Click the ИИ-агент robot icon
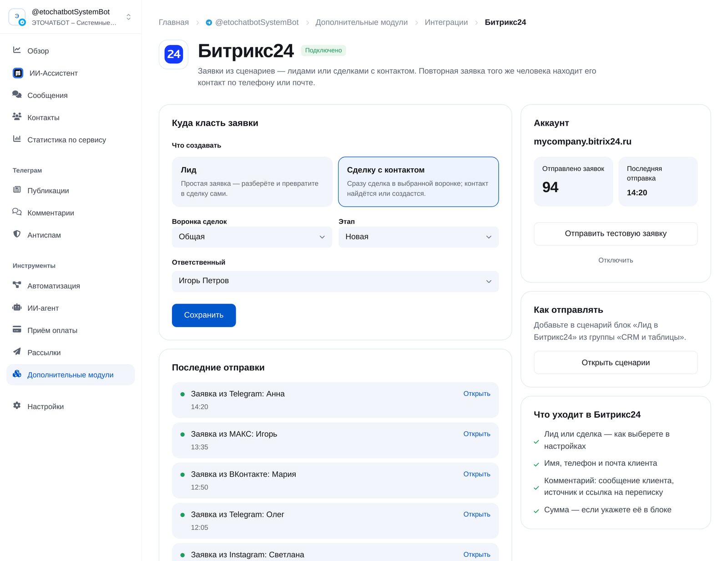 [17, 308]
